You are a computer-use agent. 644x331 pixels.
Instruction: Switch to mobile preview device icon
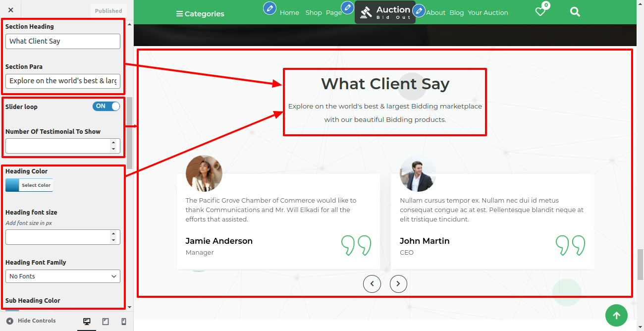point(124,322)
